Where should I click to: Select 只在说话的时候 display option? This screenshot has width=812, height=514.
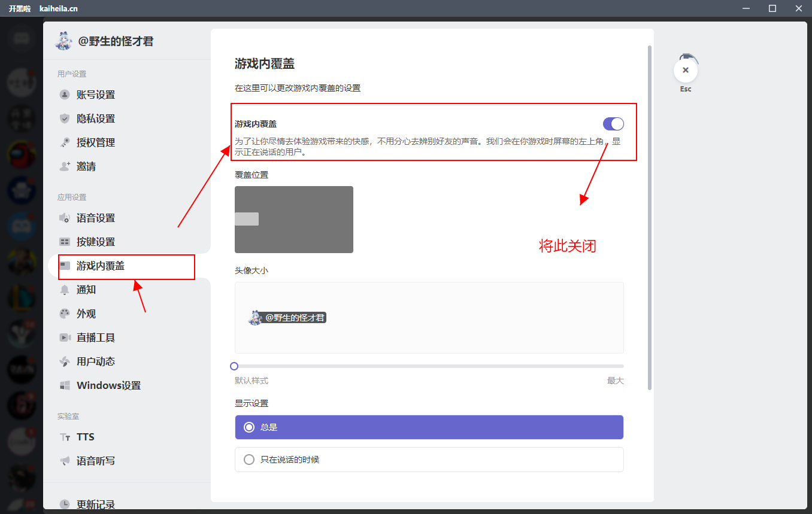pos(429,460)
